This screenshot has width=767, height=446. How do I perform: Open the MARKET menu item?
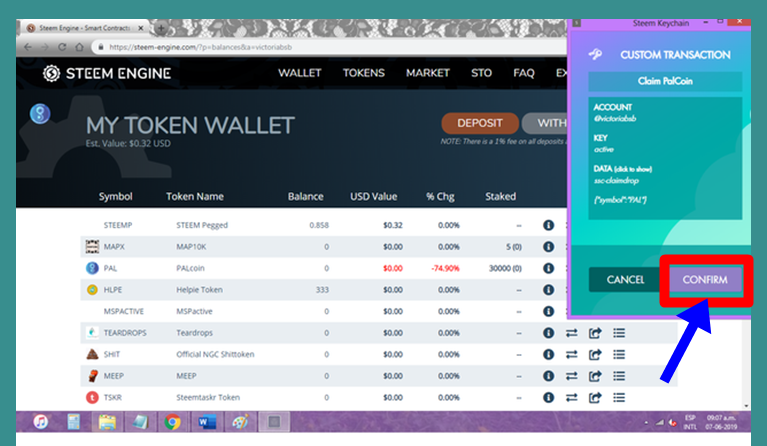pyautogui.click(x=428, y=73)
